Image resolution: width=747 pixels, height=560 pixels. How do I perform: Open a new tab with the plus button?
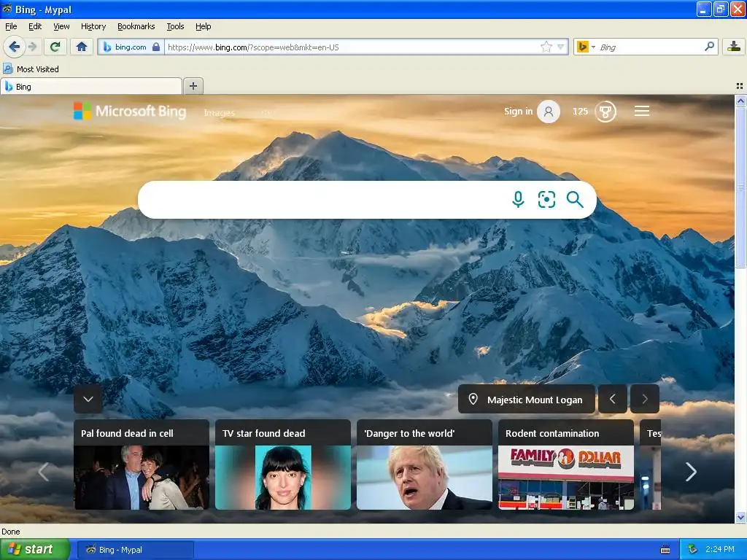click(x=193, y=86)
